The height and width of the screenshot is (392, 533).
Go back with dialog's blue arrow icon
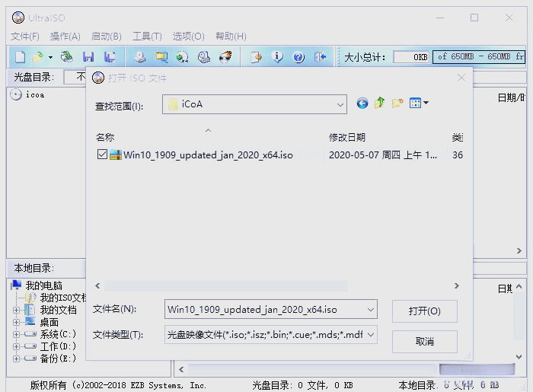362,103
